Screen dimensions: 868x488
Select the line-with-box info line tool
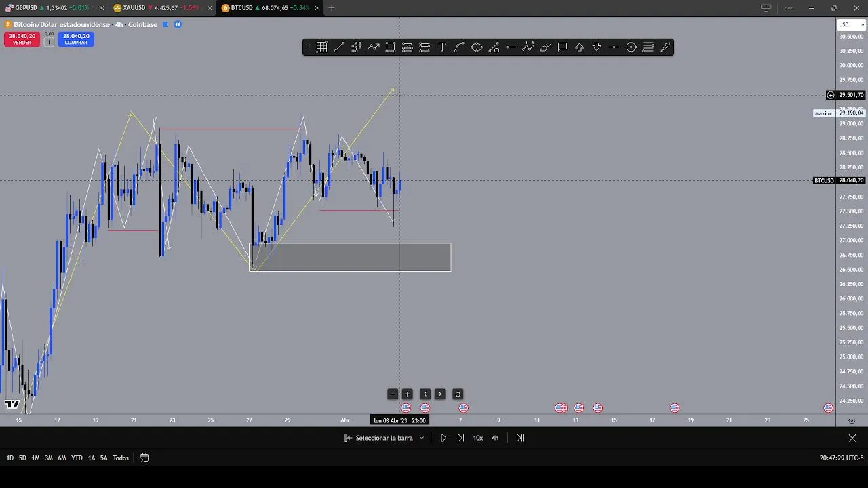[x=494, y=47]
